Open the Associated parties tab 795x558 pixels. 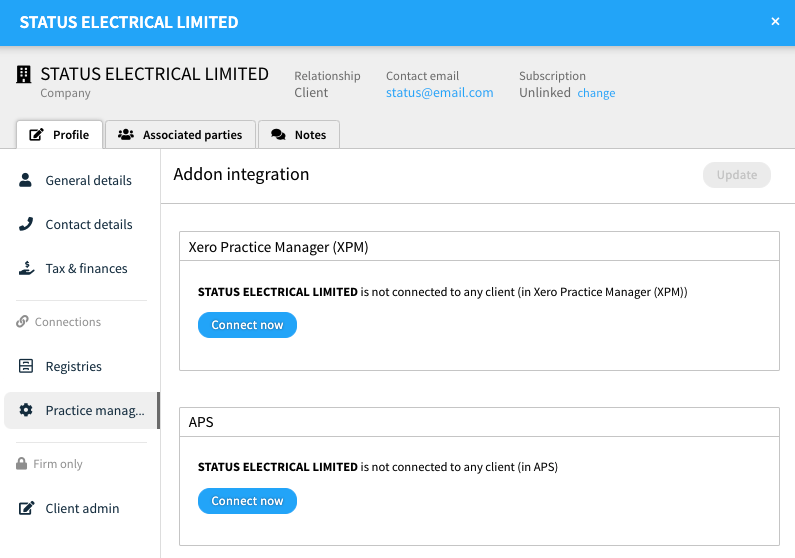coord(180,135)
